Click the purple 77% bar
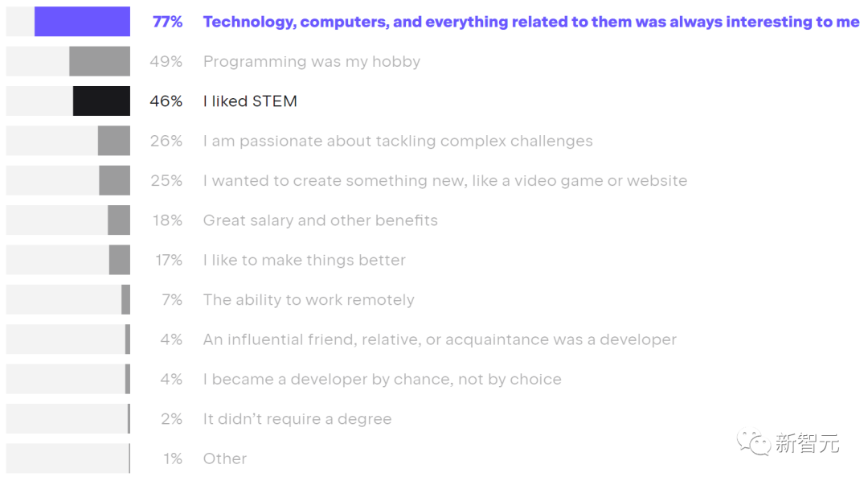The width and height of the screenshot is (868, 481). pyautogui.click(x=83, y=22)
